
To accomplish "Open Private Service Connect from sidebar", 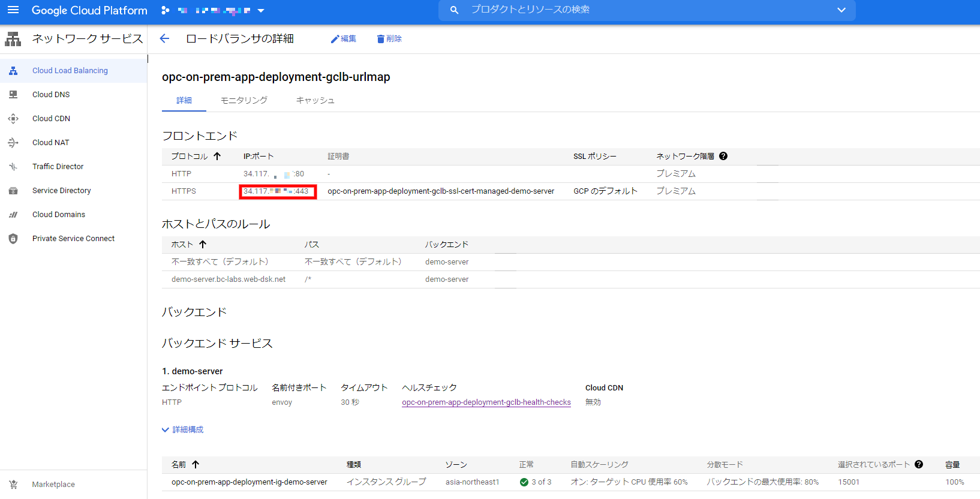I will pos(73,239).
